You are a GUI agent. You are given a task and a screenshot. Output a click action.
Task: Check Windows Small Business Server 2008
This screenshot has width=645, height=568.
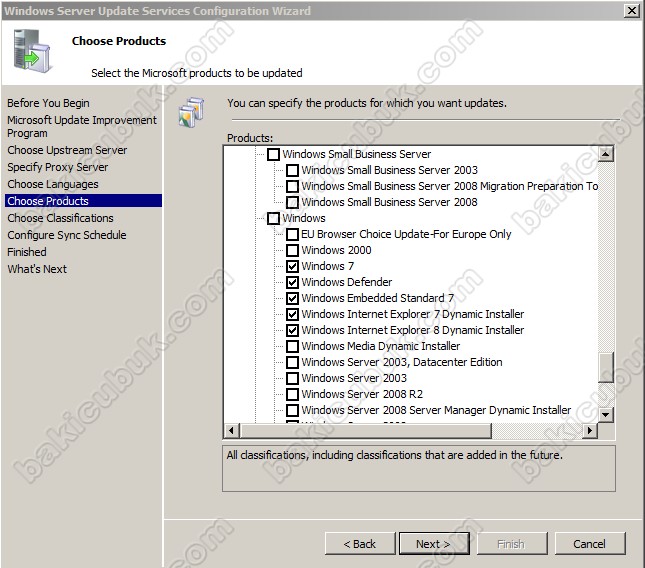(292, 202)
